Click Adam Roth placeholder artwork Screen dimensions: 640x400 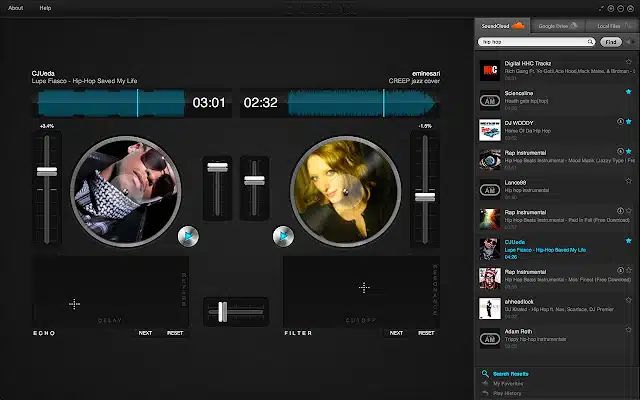[490, 338]
